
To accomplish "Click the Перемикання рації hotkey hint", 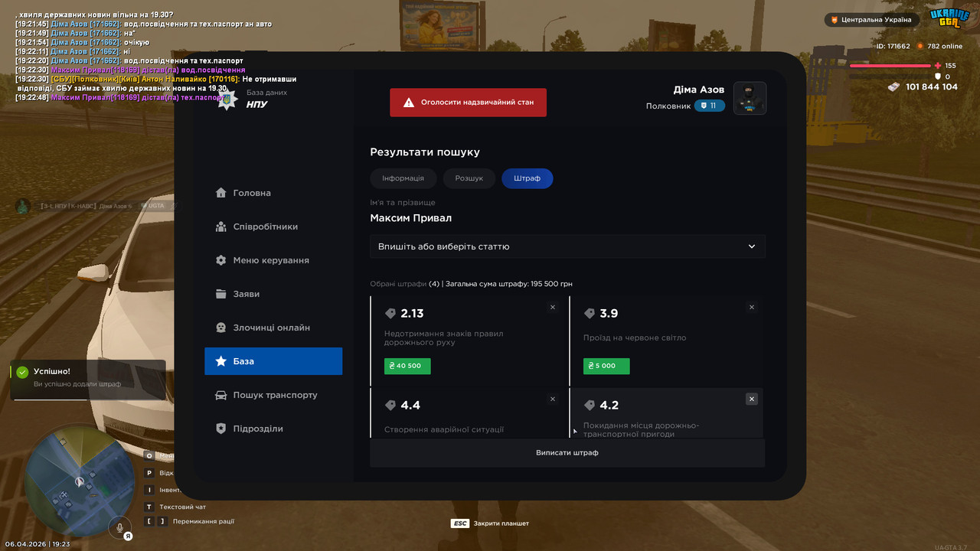I will click(x=190, y=521).
